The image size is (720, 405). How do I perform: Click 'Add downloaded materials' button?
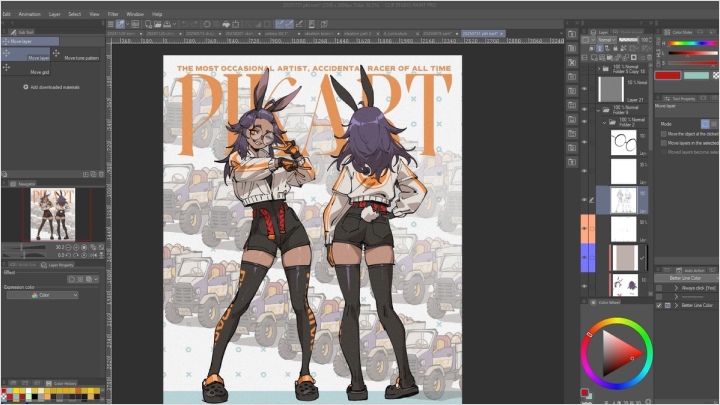[51, 87]
